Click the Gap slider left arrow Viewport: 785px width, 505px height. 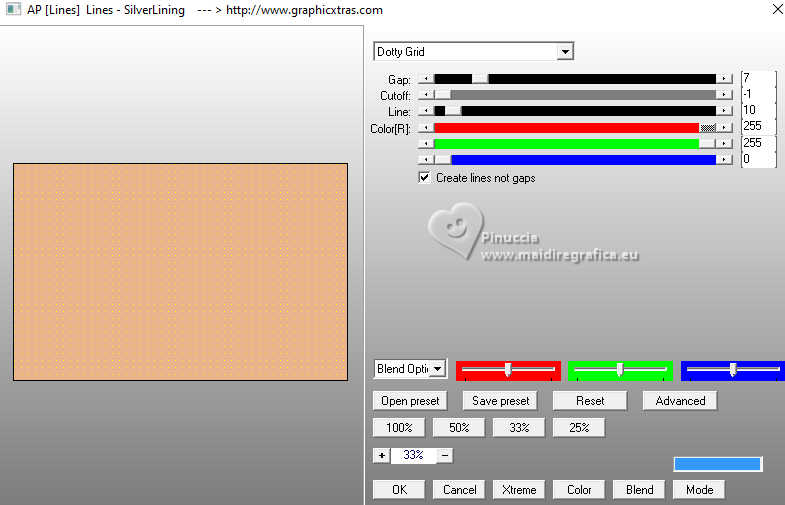click(x=426, y=79)
